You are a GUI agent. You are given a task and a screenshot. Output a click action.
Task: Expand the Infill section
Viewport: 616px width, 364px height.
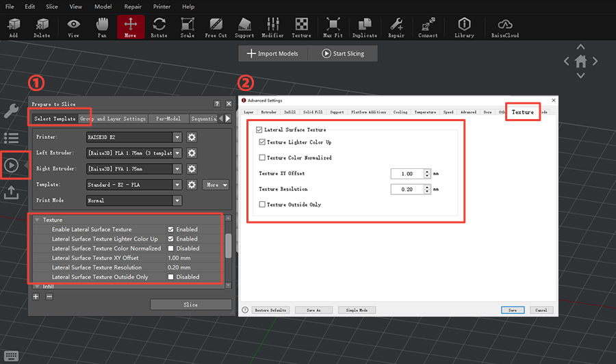tap(38, 286)
